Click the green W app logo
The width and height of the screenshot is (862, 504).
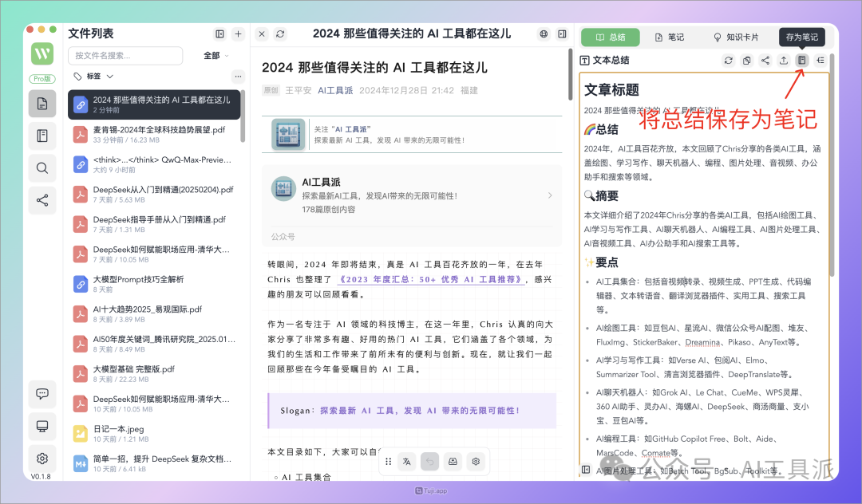point(42,53)
